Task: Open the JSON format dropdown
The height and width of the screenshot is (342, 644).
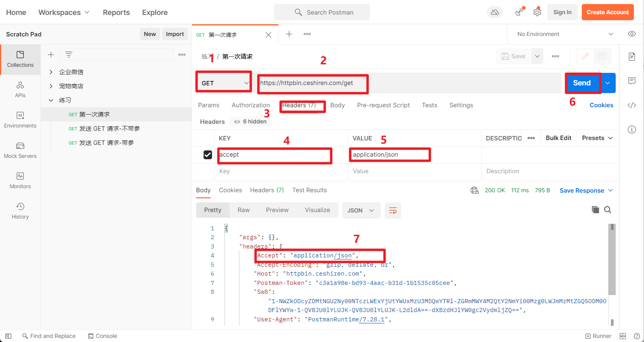Action: pyautogui.click(x=361, y=210)
